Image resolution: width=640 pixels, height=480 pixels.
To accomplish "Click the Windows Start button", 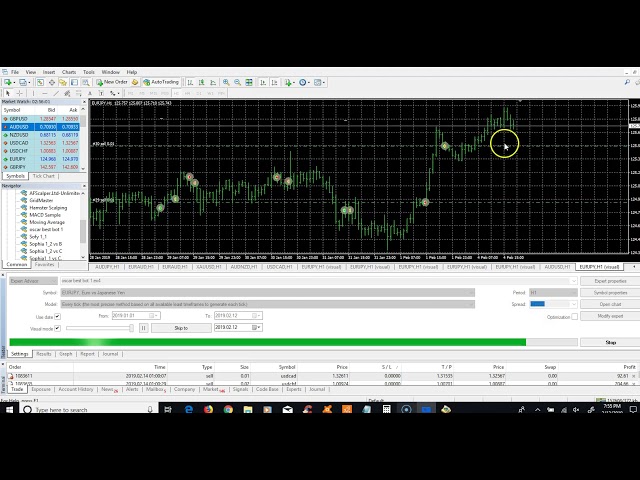I will (8, 409).
